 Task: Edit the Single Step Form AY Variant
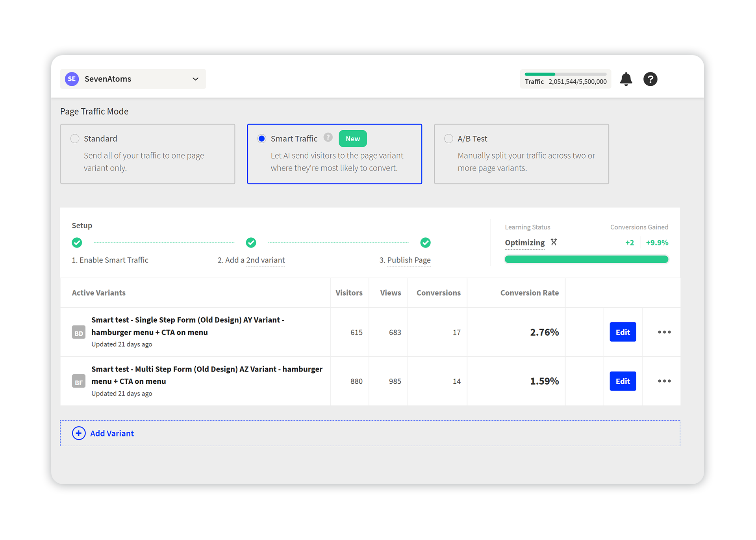point(623,332)
